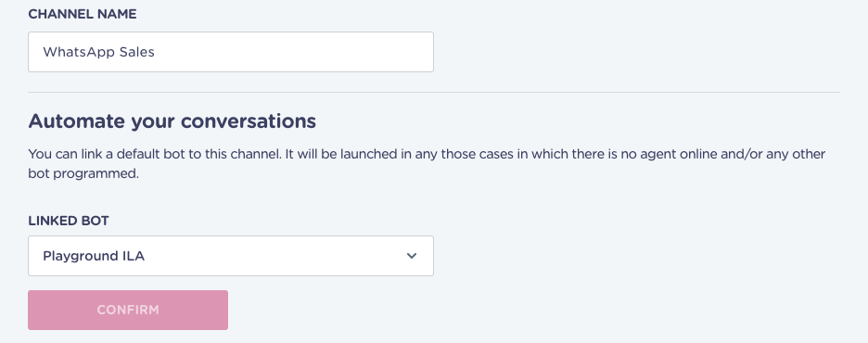
Task: Focus the Channel Name input field
Action: [231, 52]
